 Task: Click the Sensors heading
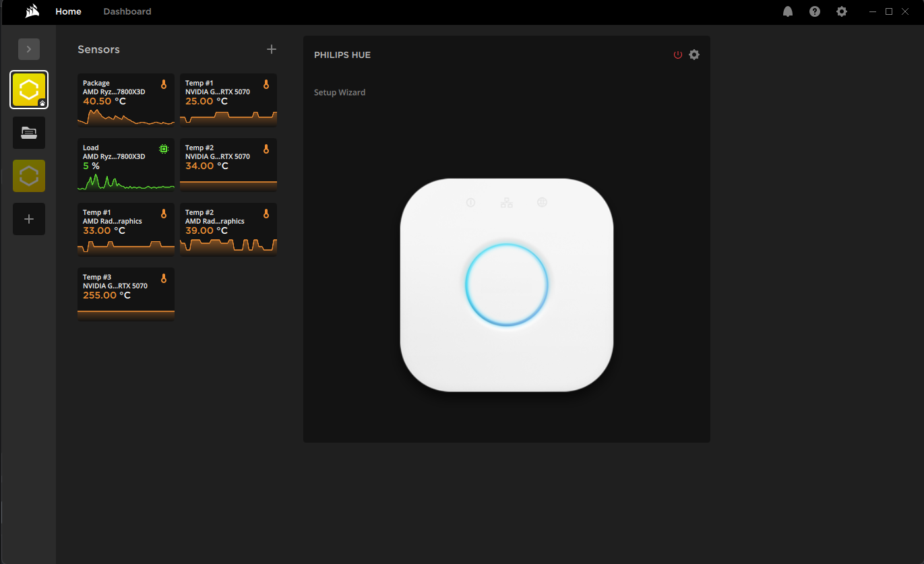tap(98, 49)
